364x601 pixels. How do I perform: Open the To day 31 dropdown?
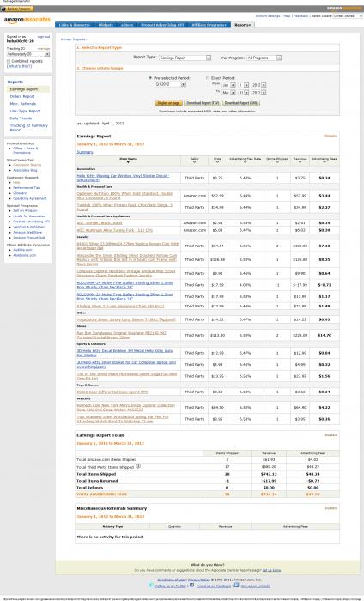click(243, 93)
